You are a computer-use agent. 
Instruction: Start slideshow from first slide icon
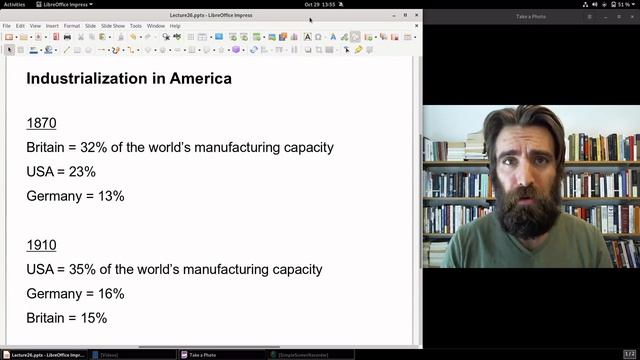coord(233,37)
